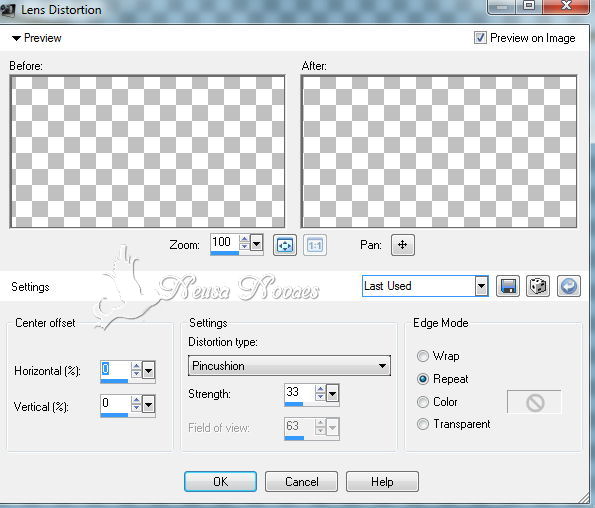The width and height of the screenshot is (595, 508).
Task: Open the slider dropdown beside the Zoom value
Action: click(x=257, y=243)
